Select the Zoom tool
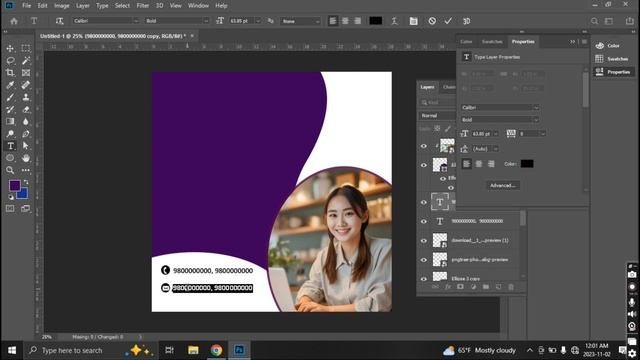The image size is (640, 360). coord(10,170)
